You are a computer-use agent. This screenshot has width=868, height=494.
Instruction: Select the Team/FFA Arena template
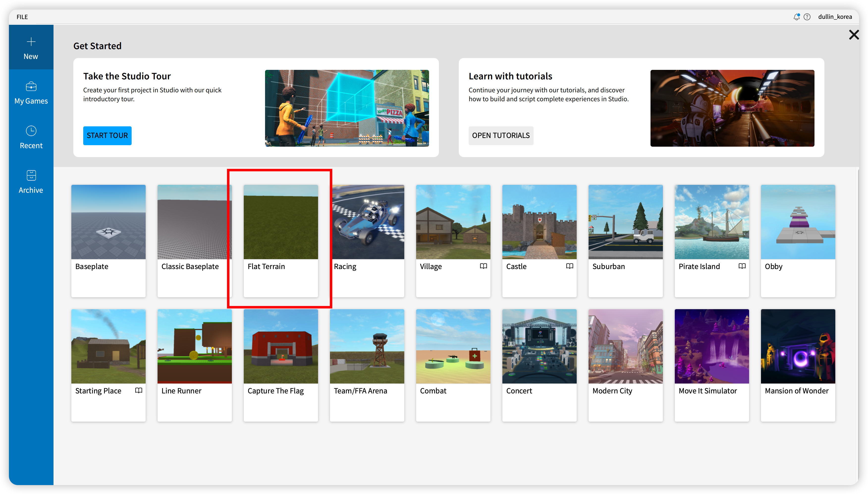[x=367, y=365]
